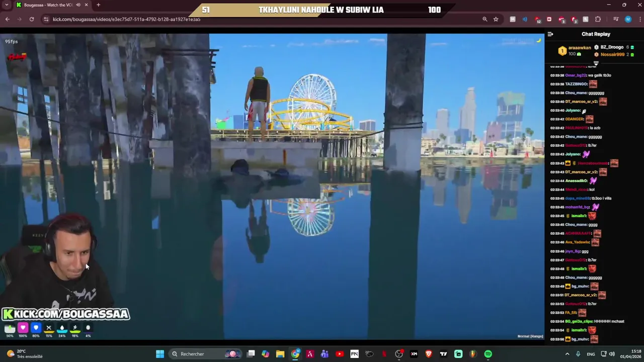Screen dimensions: 644x362
Task: Click username FA_Sil in chat
Action: 571,313
